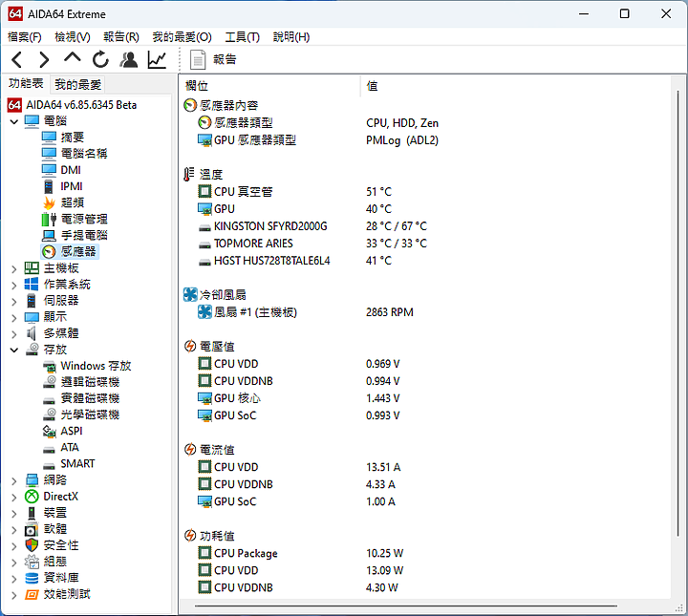Click the 溫度 thermometer icon
This screenshot has height=616, width=688.
[x=188, y=174]
